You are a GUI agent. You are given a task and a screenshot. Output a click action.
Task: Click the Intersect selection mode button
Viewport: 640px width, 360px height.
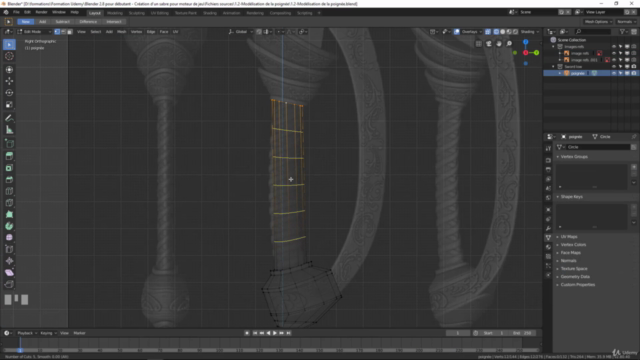coord(114,22)
